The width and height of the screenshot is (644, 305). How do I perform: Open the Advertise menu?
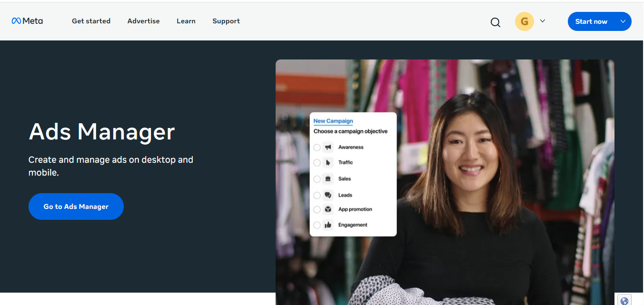point(143,21)
